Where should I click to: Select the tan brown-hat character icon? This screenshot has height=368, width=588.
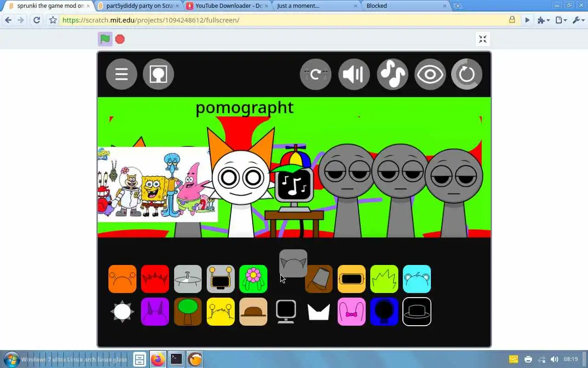click(x=253, y=311)
